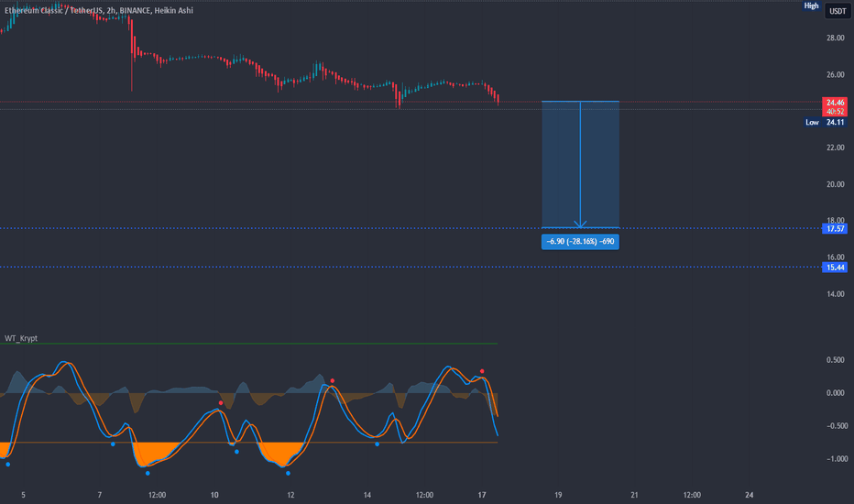Image resolution: width=854 pixels, height=504 pixels.
Task: Click the High label on price axis
Action: 812,5
